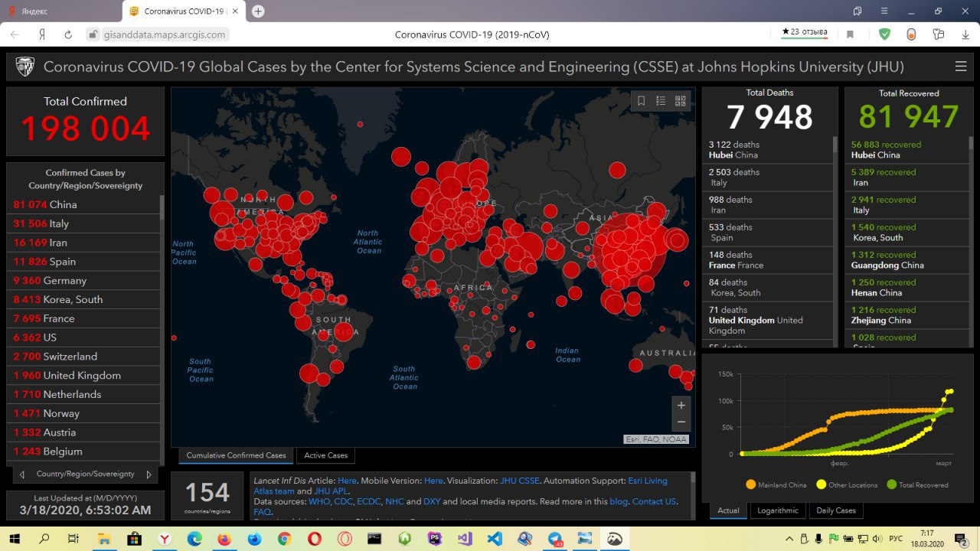Open Task View on the taskbar
Screen dimensions: 980x551
(73, 539)
